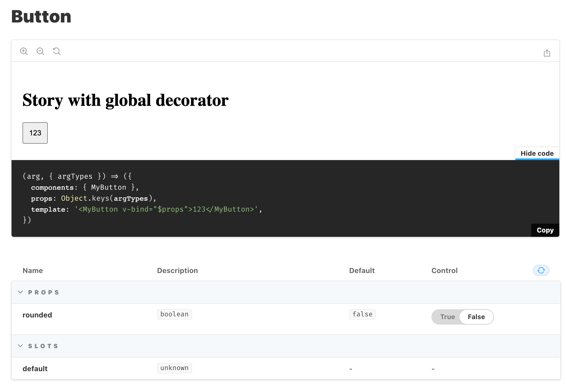Collapse the SLOTS section
The image size is (567, 392).
20,346
